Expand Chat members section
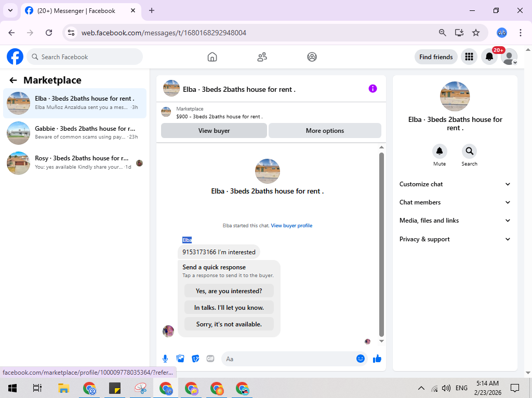The image size is (532, 398). tap(455, 202)
